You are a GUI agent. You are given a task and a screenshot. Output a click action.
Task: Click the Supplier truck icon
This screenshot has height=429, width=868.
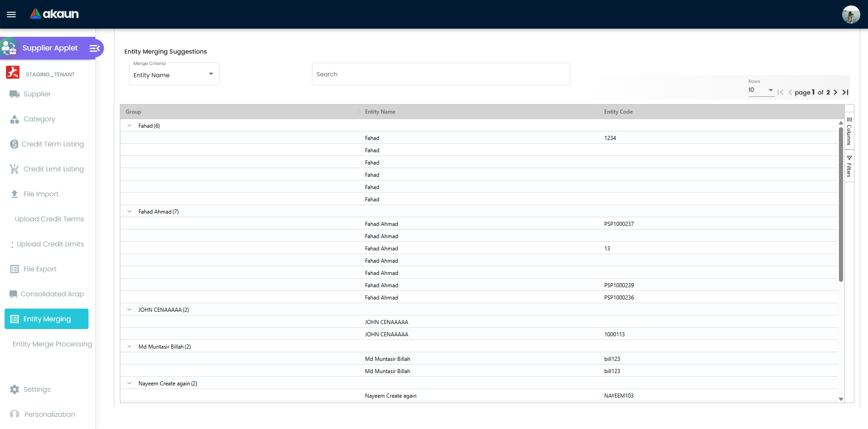coord(15,94)
